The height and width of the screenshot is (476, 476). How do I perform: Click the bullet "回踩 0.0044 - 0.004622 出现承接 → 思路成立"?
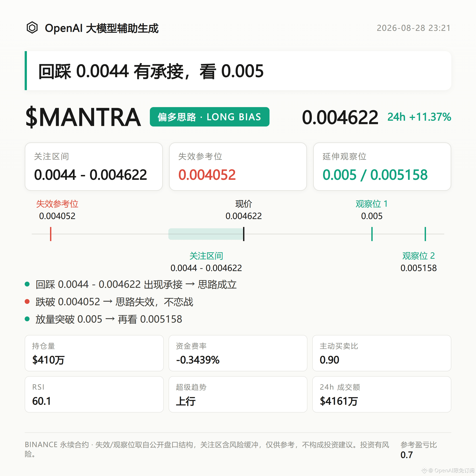pyautogui.click(x=136, y=284)
